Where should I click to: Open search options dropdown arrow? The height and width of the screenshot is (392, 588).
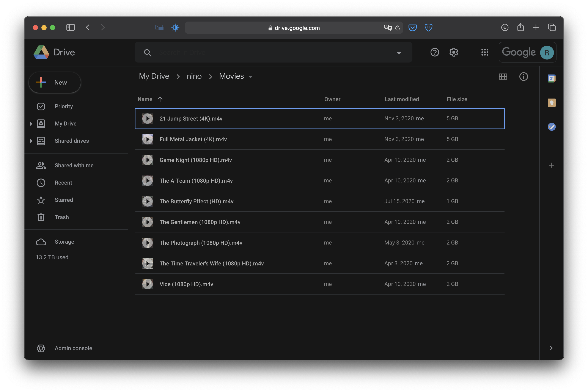click(x=399, y=53)
